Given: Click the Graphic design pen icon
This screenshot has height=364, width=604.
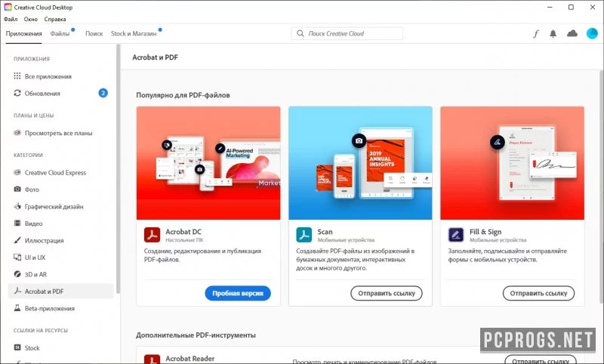Looking at the screenshot, I should (x=17, y=206).
